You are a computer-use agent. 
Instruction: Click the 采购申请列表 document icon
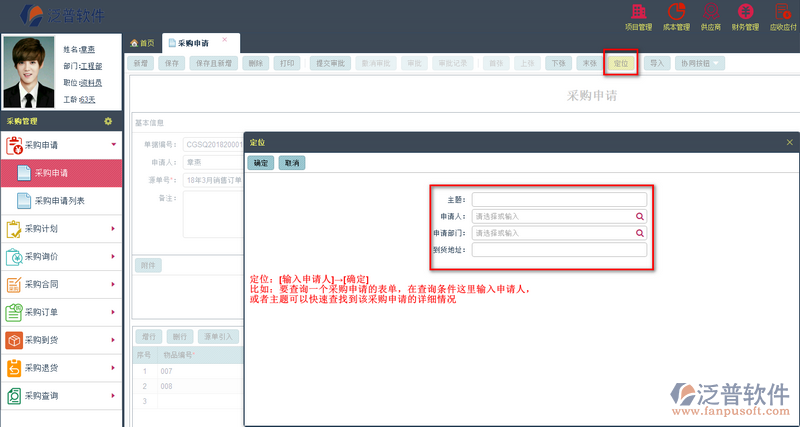click(24, 201)
